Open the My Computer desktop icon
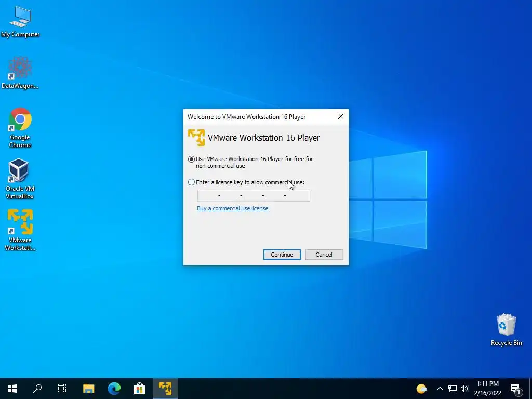The width and height of the screenshot is (532, 399). (x=20, y=21)
